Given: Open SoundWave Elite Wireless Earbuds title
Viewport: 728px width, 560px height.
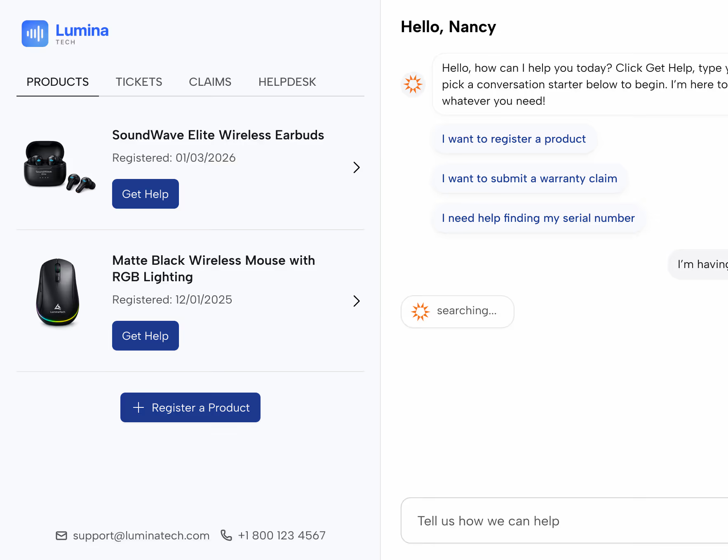Looking at the screenshot, I should pos(218,135).
